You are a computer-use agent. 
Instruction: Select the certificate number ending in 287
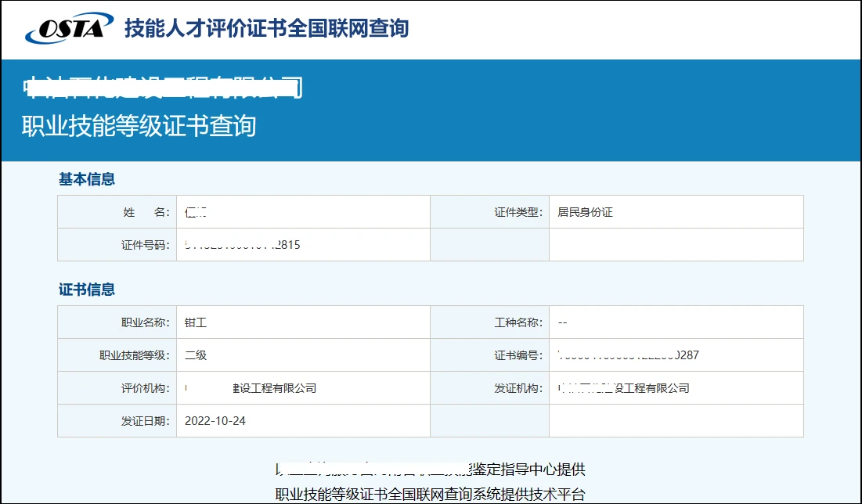point(629,355)
